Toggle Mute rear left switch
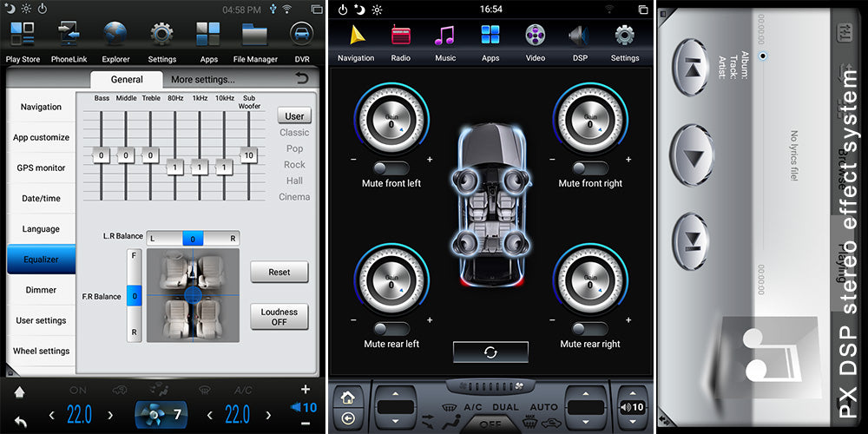 coord(391,328)
